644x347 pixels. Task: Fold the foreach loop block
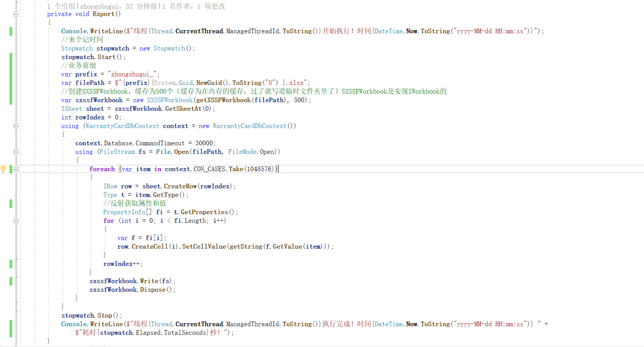[16, 169]
